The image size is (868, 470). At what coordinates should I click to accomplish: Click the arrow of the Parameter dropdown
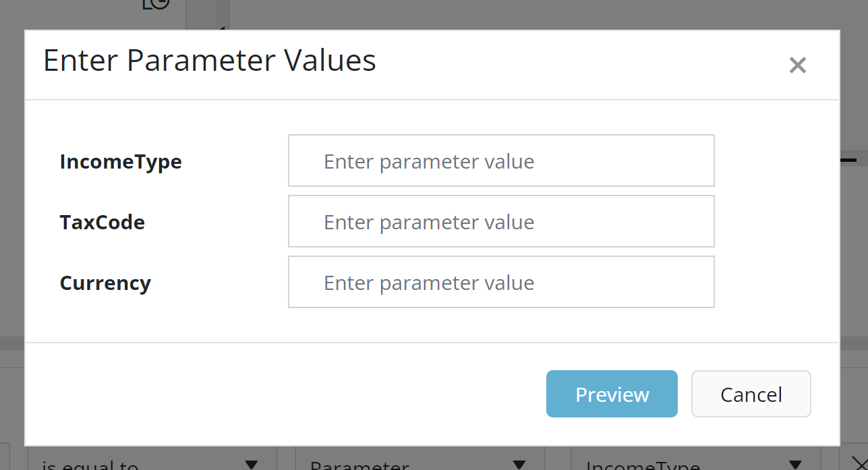[519, 464]
